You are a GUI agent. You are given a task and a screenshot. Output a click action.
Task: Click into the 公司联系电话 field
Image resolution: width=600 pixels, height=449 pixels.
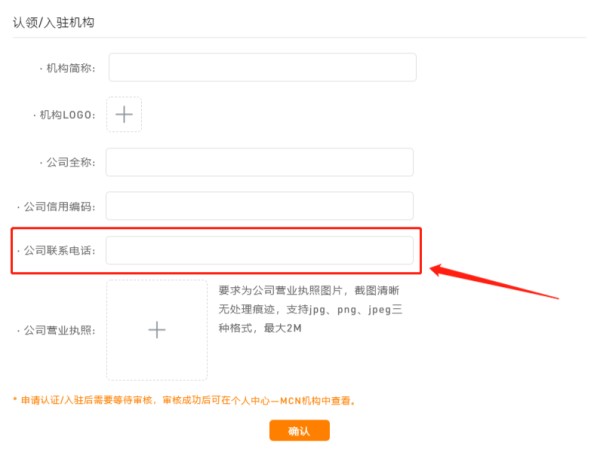259,250
